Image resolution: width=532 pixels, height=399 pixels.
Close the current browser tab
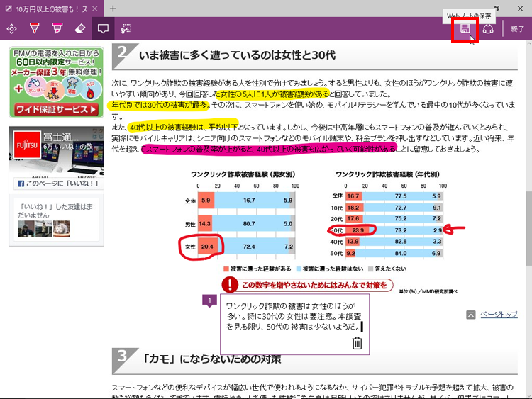click(x=96, y=8)
